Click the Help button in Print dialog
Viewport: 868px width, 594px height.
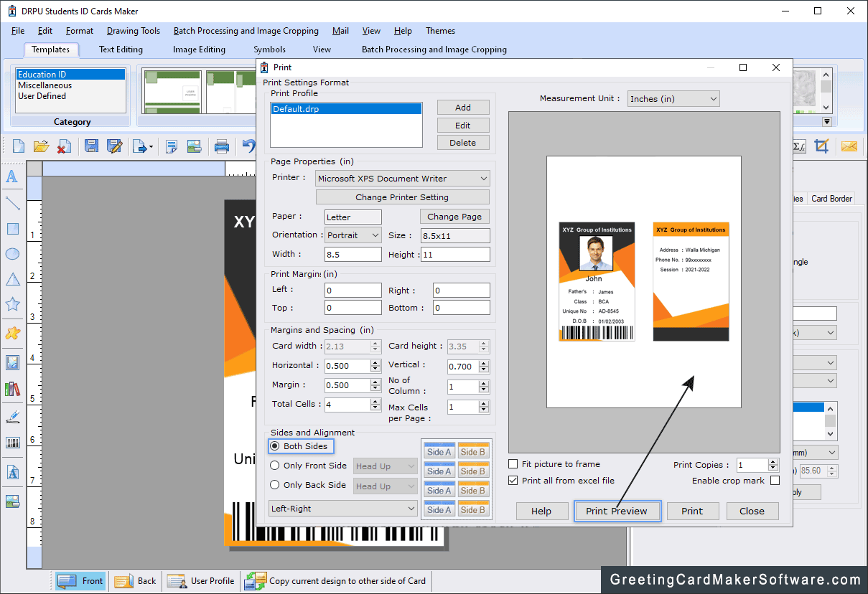[x=541, y=511]
